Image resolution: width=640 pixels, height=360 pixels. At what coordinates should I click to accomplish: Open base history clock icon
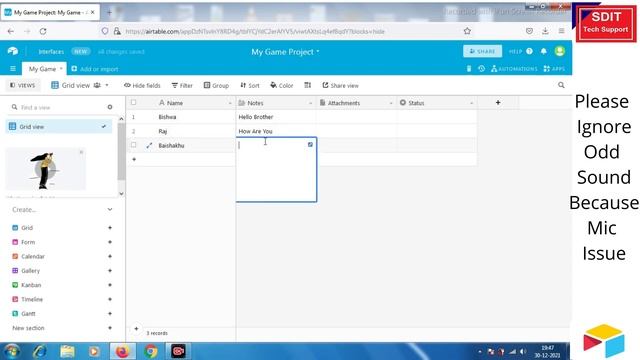(x=482, y=69)
